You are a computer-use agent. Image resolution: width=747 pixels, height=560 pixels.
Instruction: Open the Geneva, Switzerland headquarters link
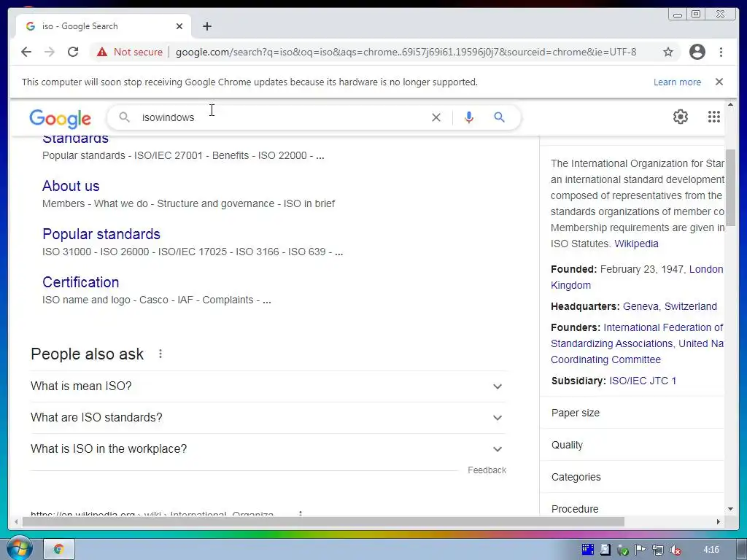[670, 307]
